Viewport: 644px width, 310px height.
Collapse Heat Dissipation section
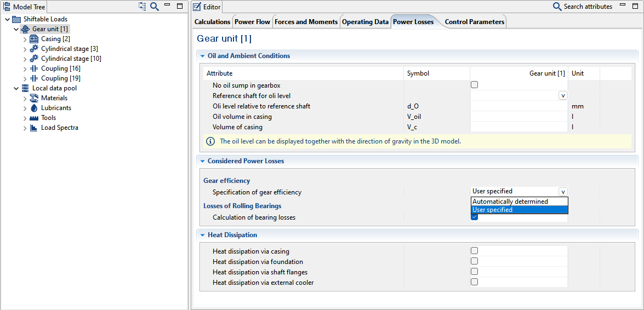coord(202,236)
